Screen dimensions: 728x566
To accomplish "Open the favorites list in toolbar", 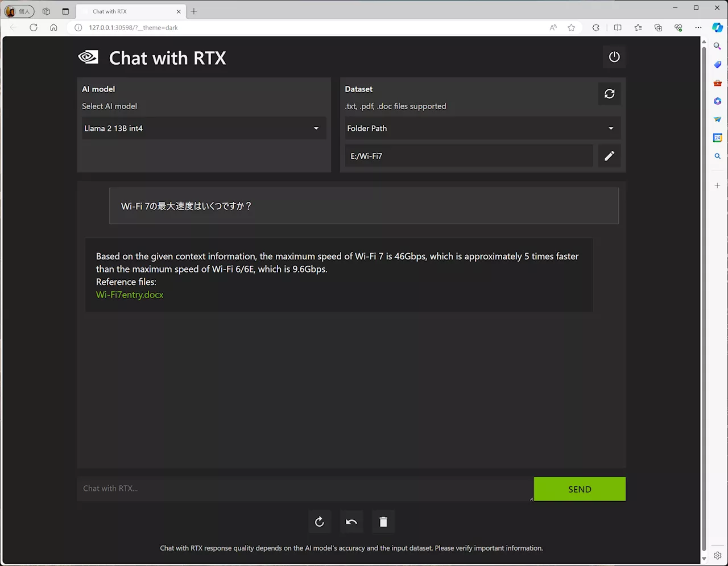I will (638, 27).
